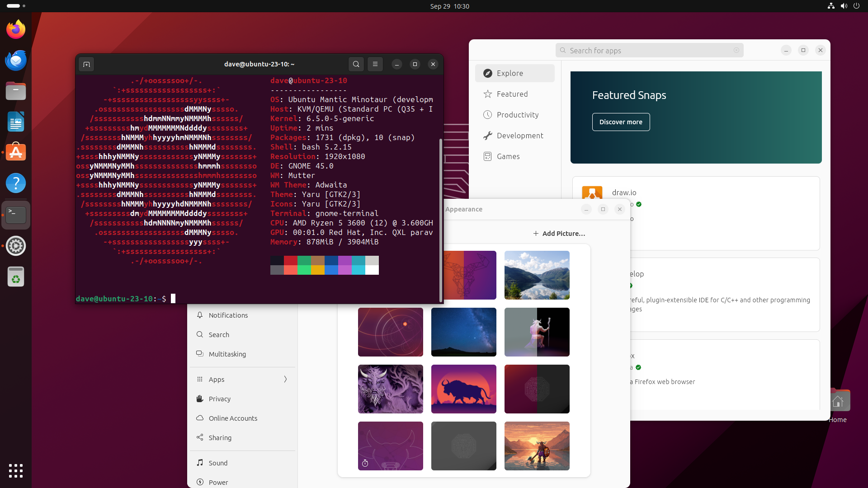
Task: Select Featured in App Center sidebar
Action: (515, 94)
